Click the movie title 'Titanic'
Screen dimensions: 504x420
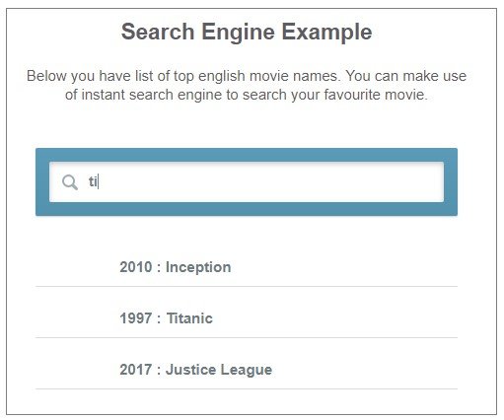189,318
